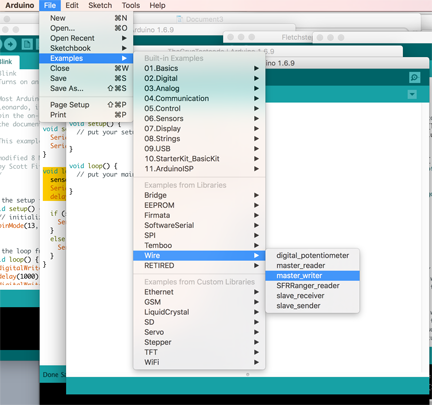Screen dimensions: 432x405
Task: Close the open File menu
Action: click(50, 5)
